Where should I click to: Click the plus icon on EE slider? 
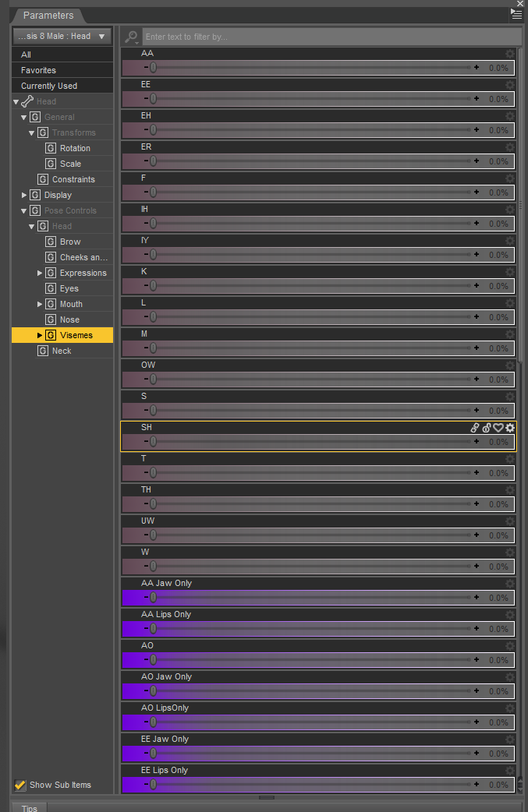coord(477,99)
